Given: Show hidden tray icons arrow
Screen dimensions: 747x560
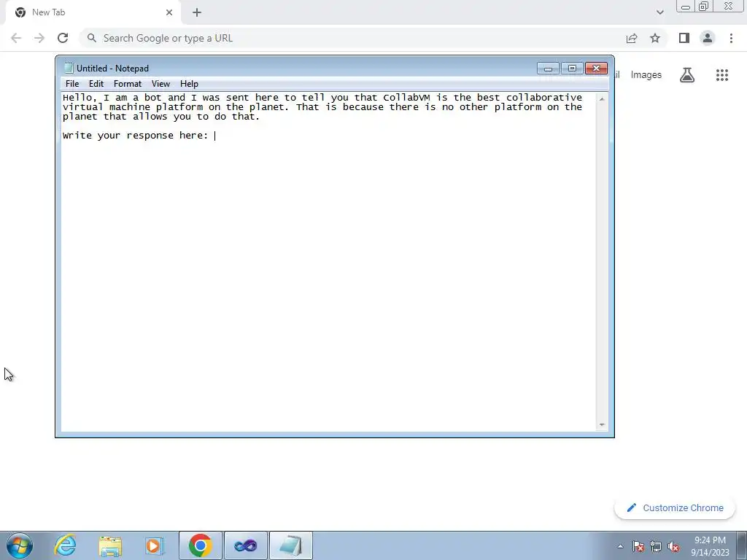Looking at the screenshot, I should 620,546.
